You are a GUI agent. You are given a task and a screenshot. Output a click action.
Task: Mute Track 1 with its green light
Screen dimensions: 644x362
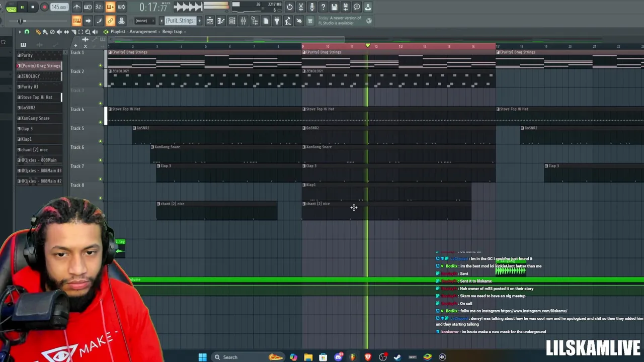point(100,65)
